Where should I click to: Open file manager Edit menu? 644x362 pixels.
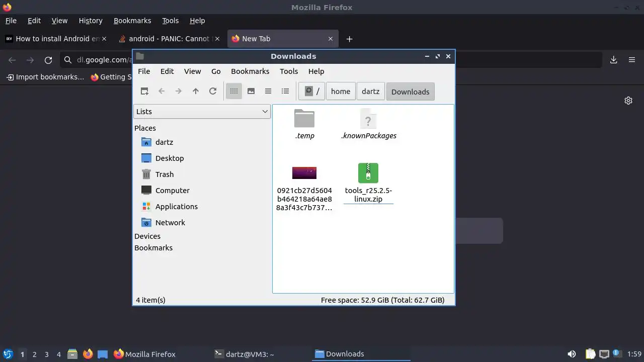tap(167, 71)
